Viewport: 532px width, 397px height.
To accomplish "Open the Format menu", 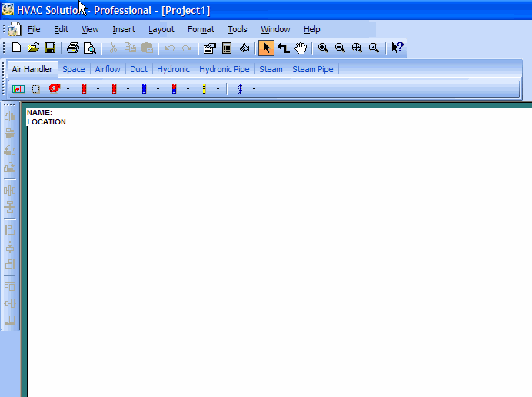I will tap(201, 29).
